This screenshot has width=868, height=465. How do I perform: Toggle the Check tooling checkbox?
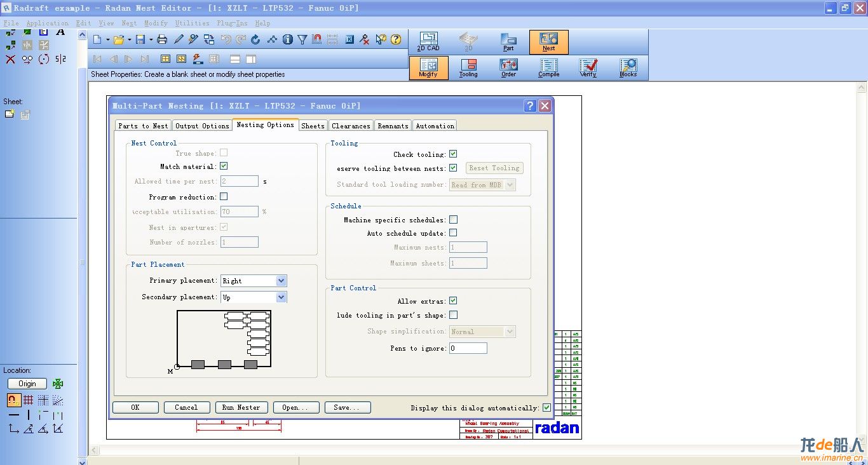point(453,154)
